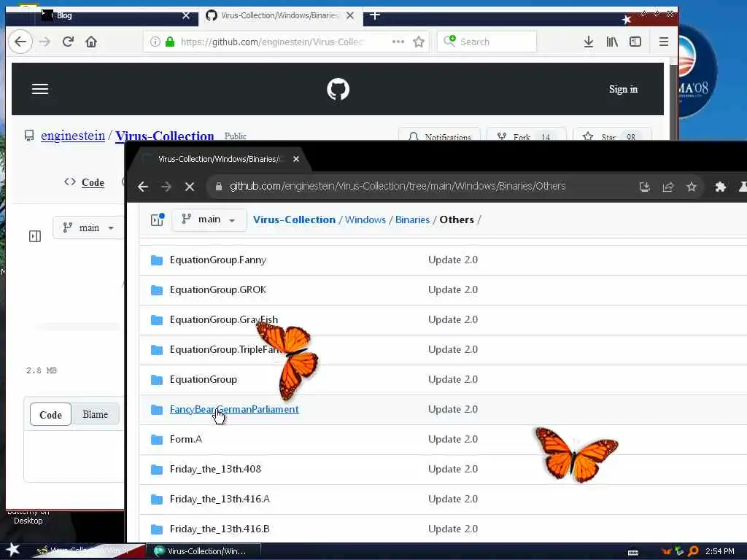Open Virus-Collection repository link in Firefox
Viewport: 747px width, 560px height.
[x=164, y=136]
